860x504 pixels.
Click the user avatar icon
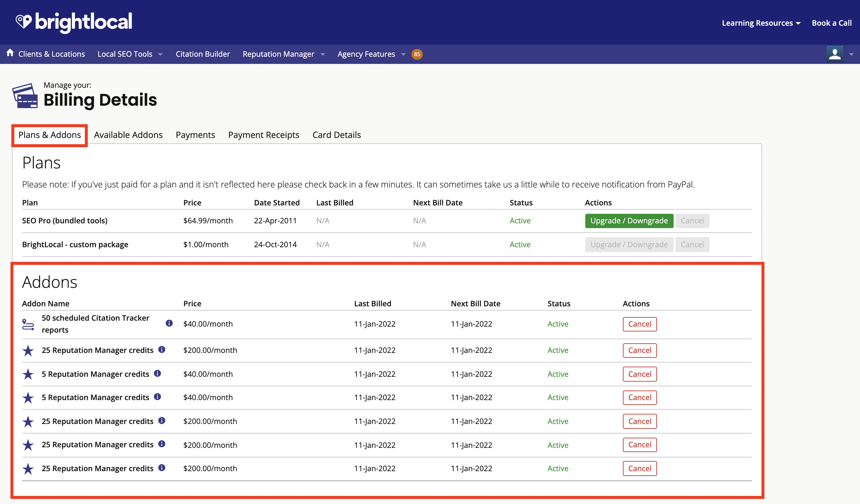(835, 54)
